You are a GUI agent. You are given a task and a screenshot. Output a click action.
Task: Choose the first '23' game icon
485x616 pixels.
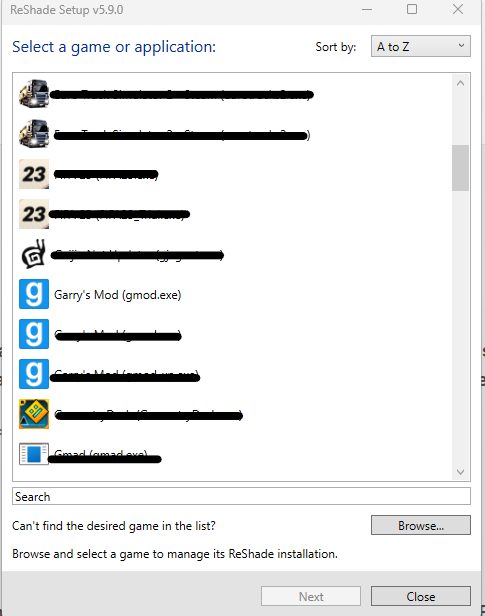[34, 174]
